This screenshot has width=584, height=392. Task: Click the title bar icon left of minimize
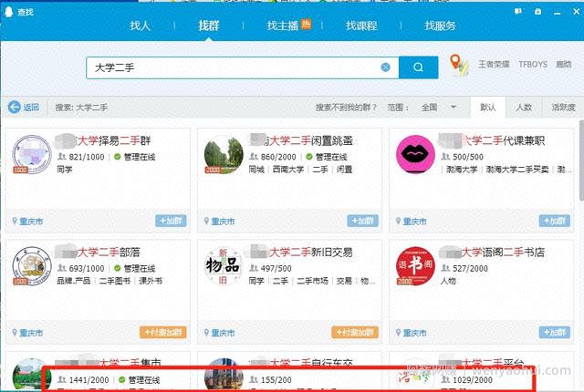537,12
